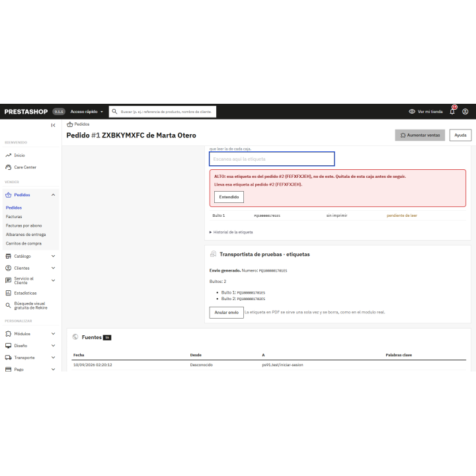
Task: Collapse the sidebar menu
Action: (53, 125)
